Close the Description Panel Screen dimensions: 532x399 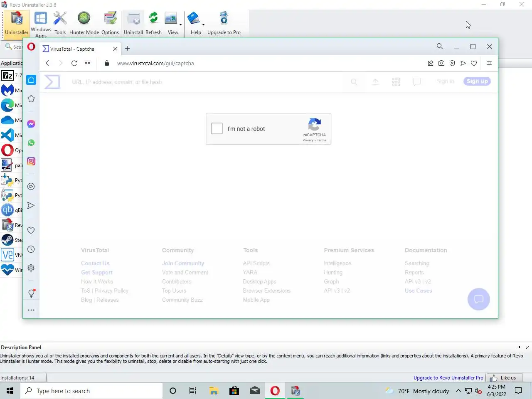(527, 347)
